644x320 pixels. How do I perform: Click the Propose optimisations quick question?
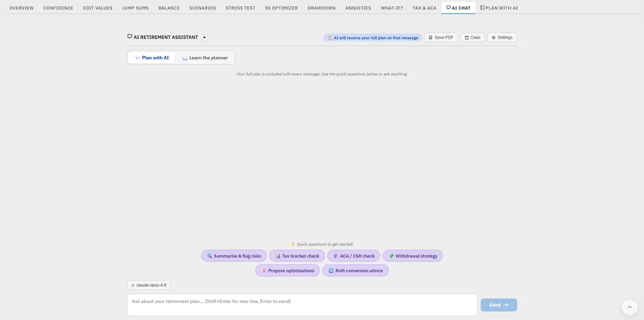pyautogui.click(x=287, y=271)
